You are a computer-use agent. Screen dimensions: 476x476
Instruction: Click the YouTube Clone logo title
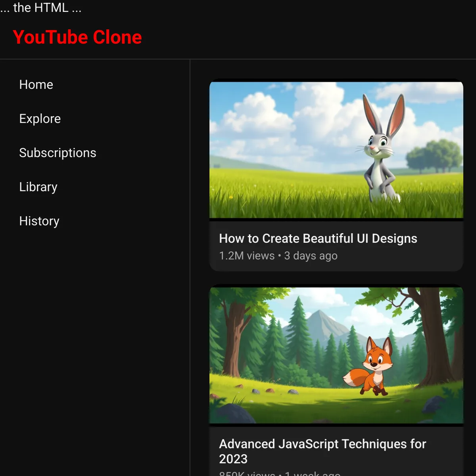77,37
